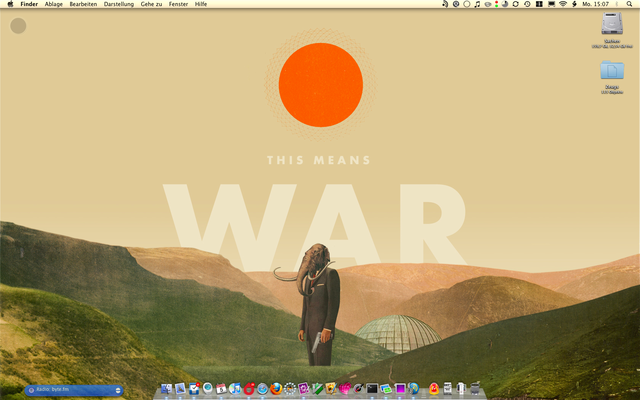640x400 pixels.
Task: Select the hard drive icon on desktop
Action: coord(612,23)
